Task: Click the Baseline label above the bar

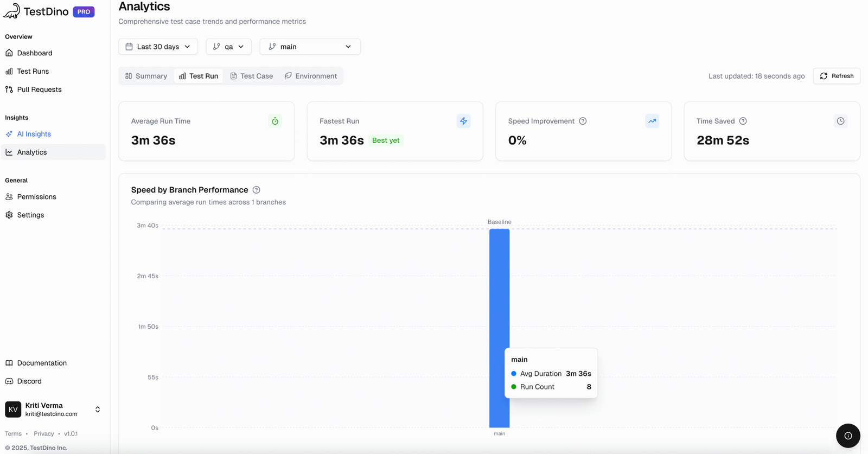Action: coord(499,222)
